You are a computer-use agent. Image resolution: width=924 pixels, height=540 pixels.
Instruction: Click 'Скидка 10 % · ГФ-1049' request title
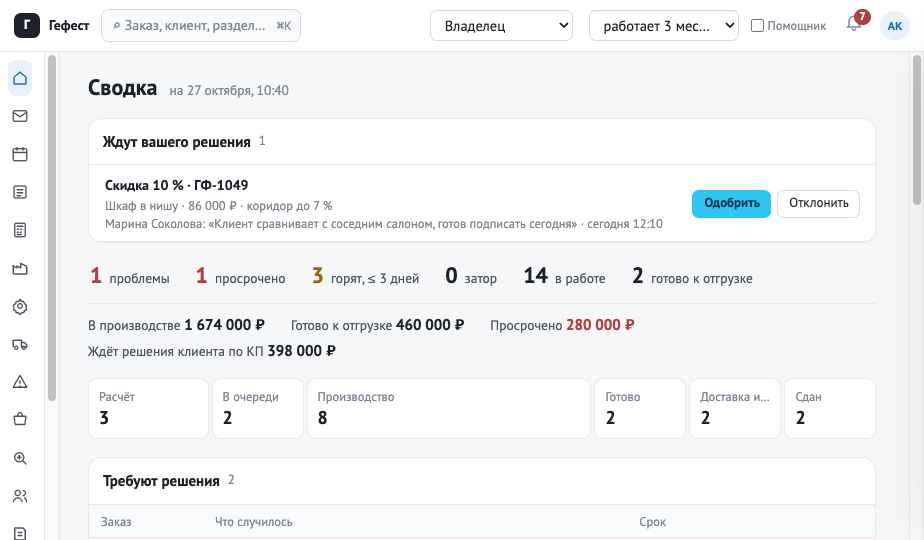[x=176, y=185]
